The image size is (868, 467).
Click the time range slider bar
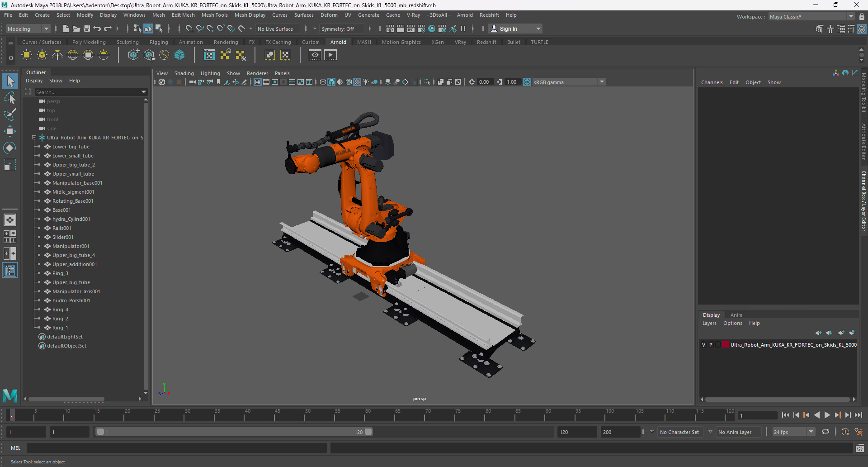(234, 432)
